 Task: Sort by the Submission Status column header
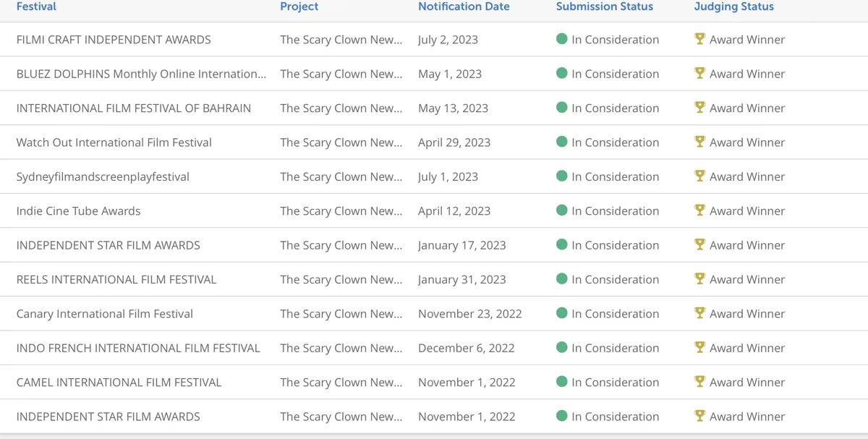pos(605,7)
